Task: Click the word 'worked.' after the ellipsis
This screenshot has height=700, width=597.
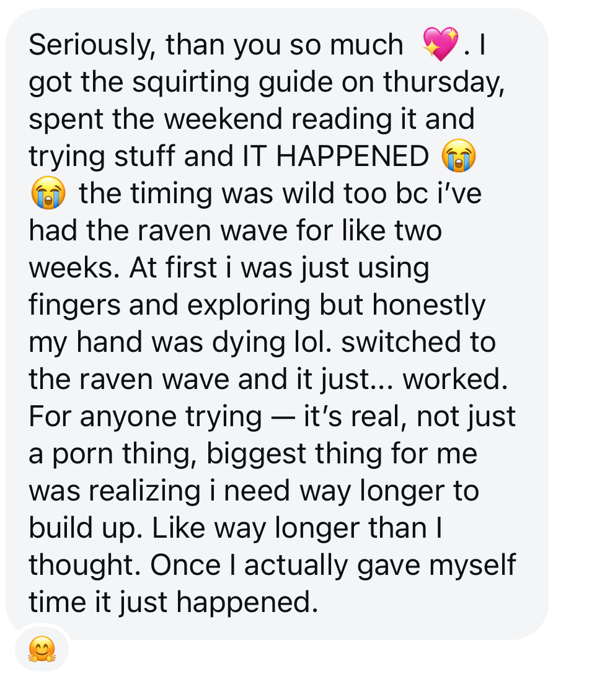Action: coord(455,380)
